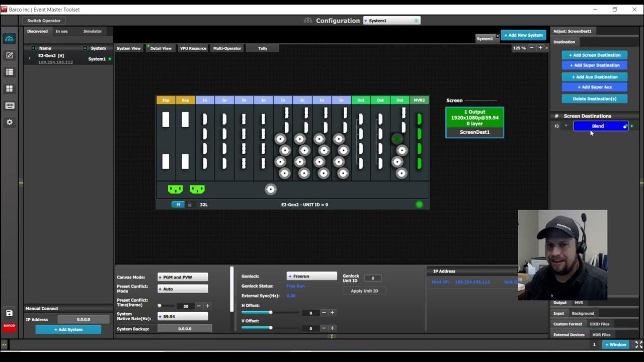
Task: Click + Add System under Manual Connect
Action: click(x=68, y=329)
